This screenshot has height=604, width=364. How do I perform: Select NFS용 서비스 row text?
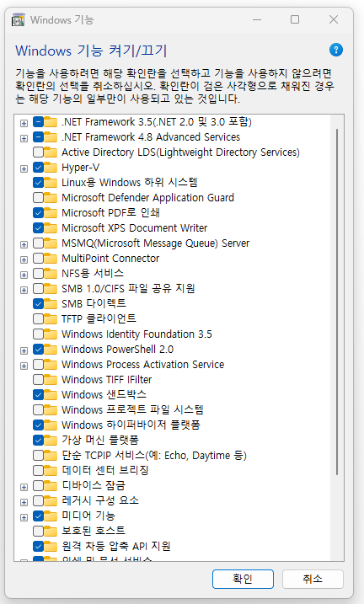click(93, 274)
